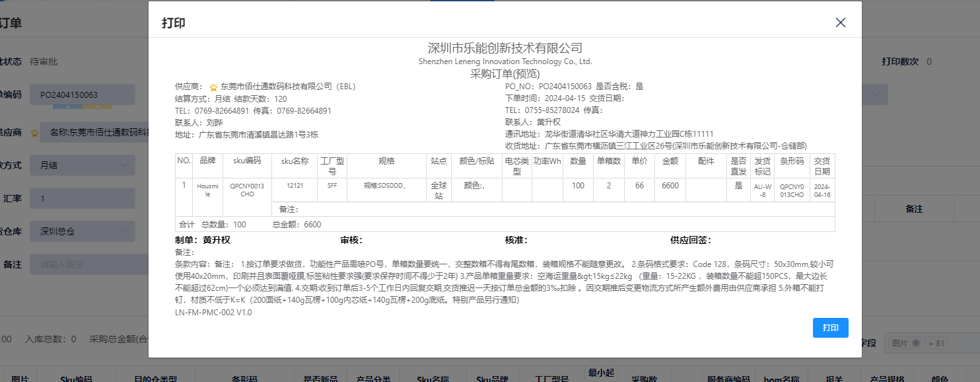Click the 全球站 site cell in the preview table

point(438,190)
